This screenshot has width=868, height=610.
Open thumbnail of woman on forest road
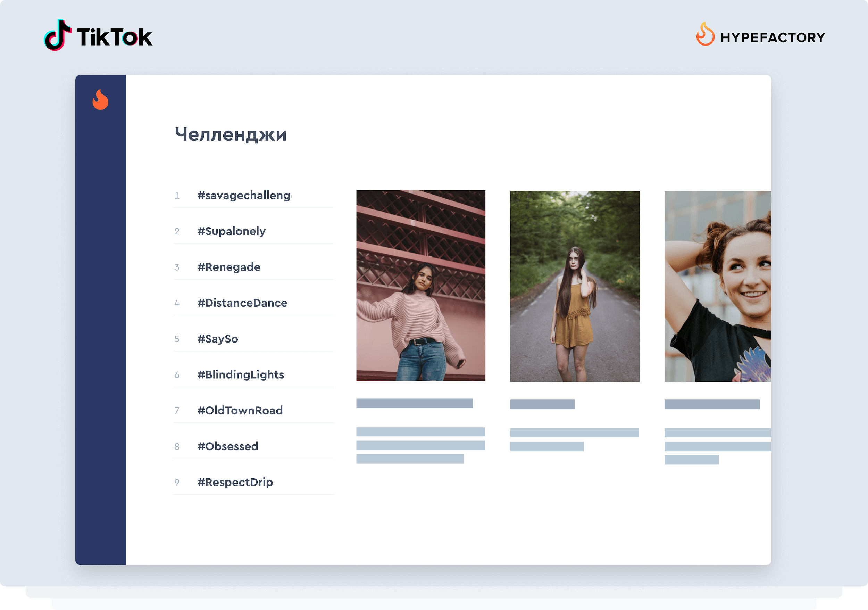point(575,286)
